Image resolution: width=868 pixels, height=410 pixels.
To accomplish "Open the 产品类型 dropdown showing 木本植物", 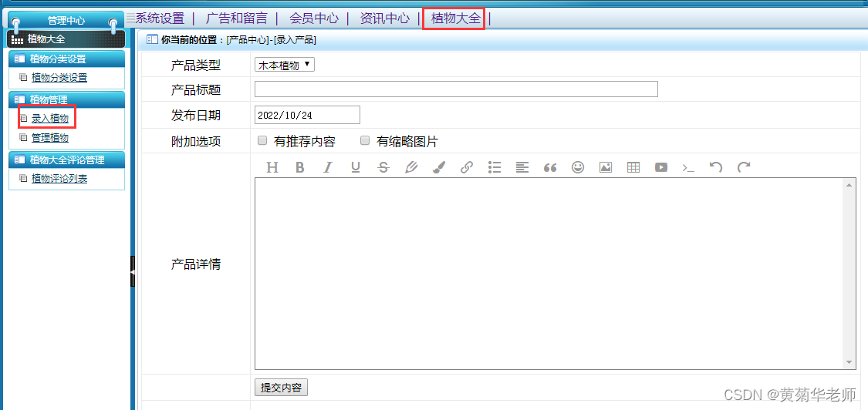I will (x=285, y=66).
